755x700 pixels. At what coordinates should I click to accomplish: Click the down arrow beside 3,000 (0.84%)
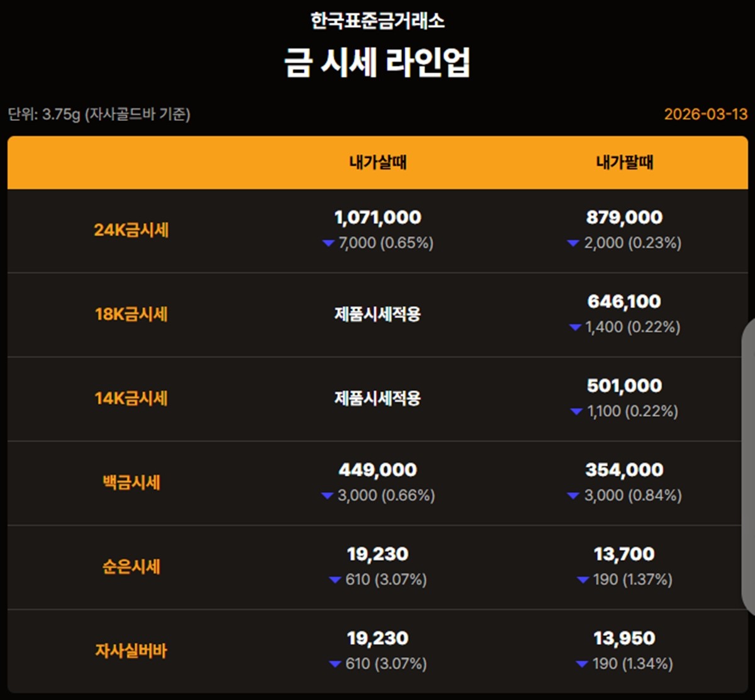573,496
